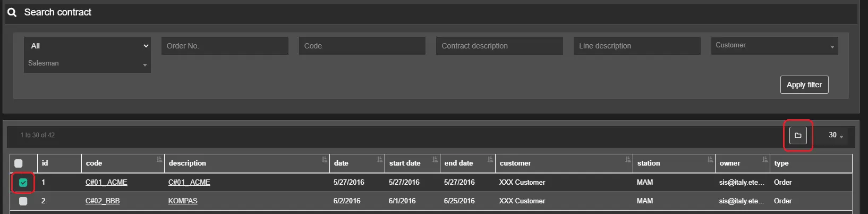Sort by description column icon
Screen dimensions: 868x214
point(324,160)
